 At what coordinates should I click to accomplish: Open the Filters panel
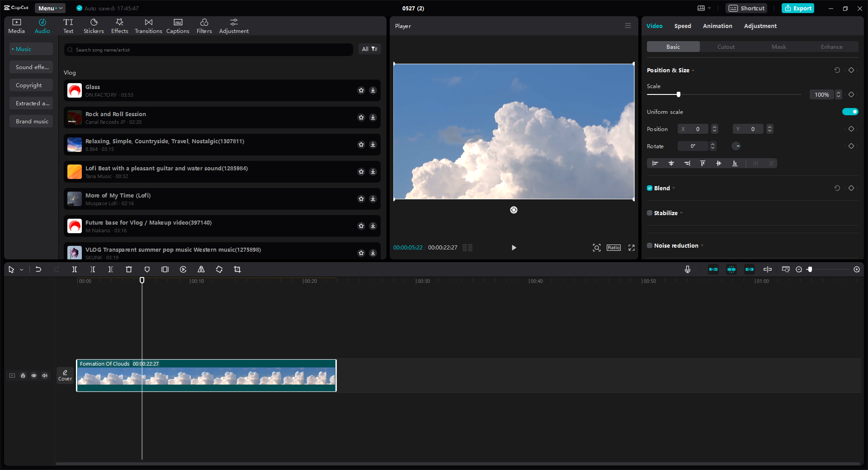[x=204, y=25]
